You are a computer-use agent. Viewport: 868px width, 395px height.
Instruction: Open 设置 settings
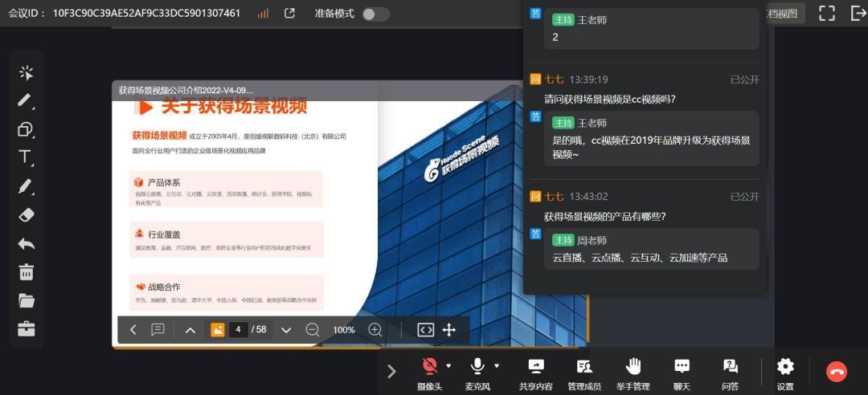785,373
